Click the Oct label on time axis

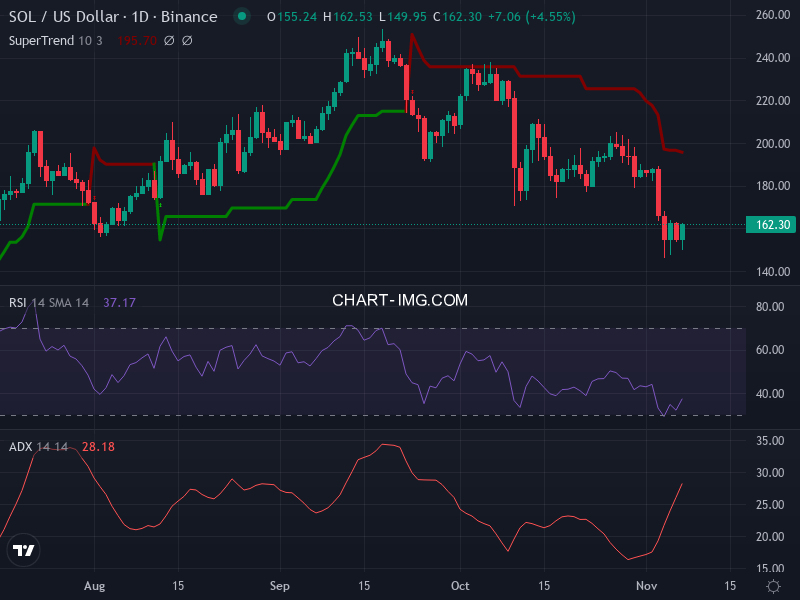(461, 585)
